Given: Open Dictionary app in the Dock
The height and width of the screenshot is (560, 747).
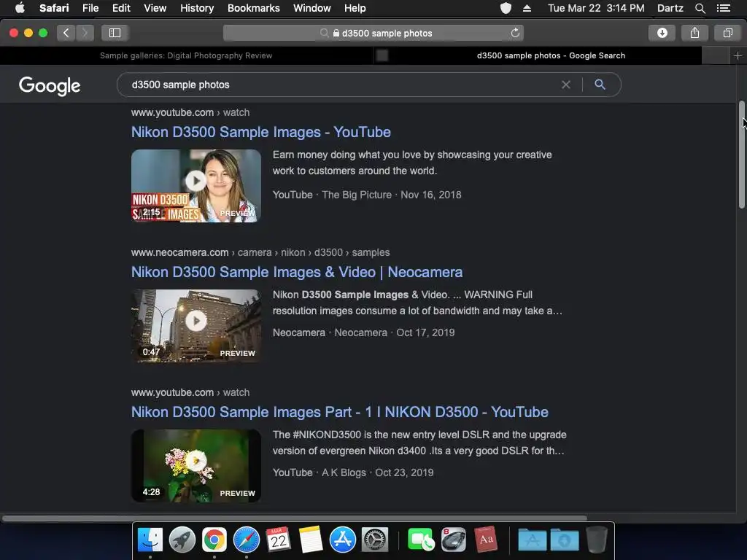Looking at the screenshot, I should [x=486, y=540].
